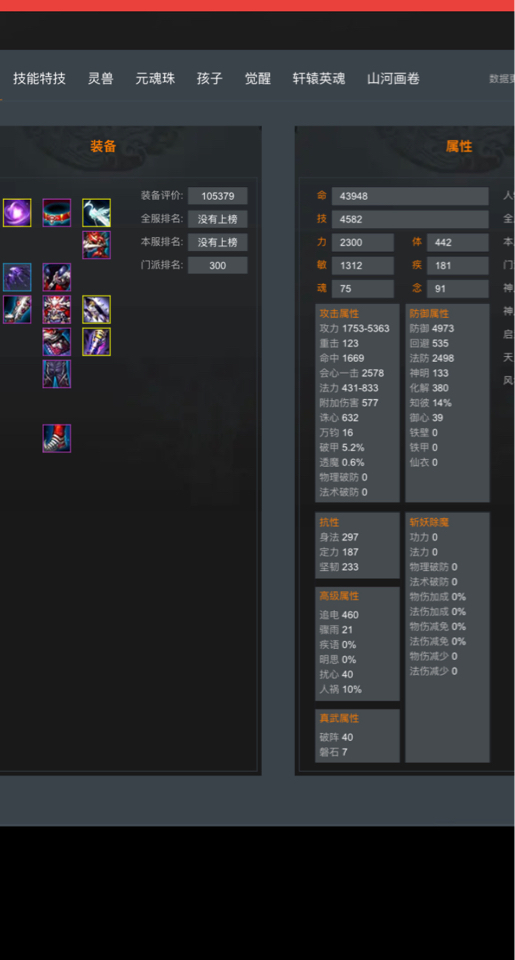
Task: Switch to the 觉醒 tab
Action: point(258,78)
